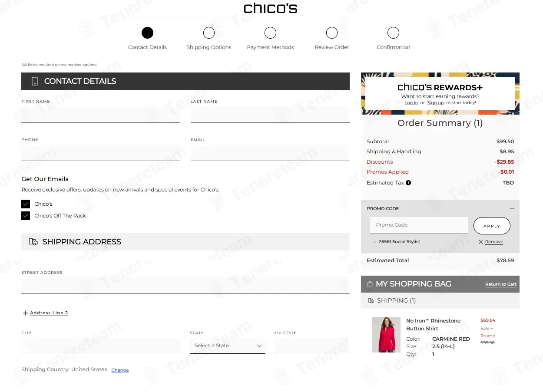Click the red shirt product thumbnail
The image size is (543, 392).
point(386,335)
